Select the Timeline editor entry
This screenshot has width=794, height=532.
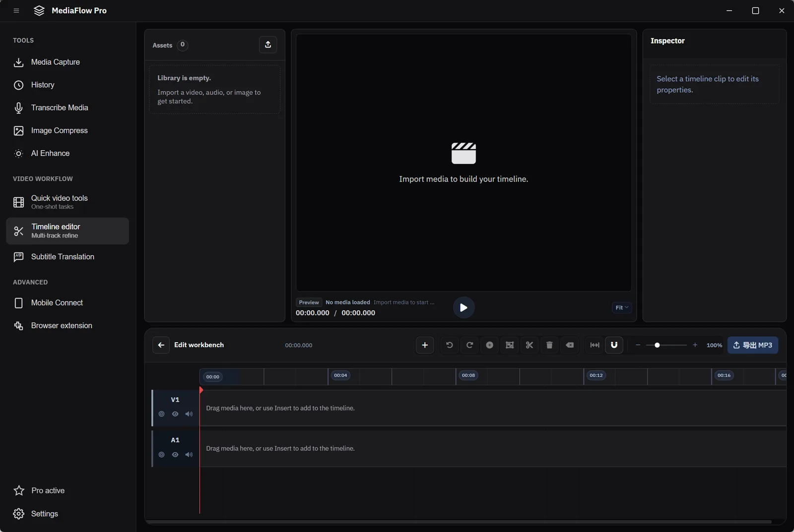67,231
